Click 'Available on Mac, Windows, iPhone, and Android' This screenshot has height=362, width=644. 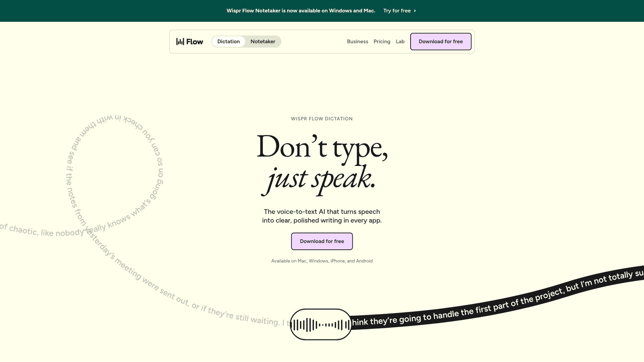tap(322, 261)
